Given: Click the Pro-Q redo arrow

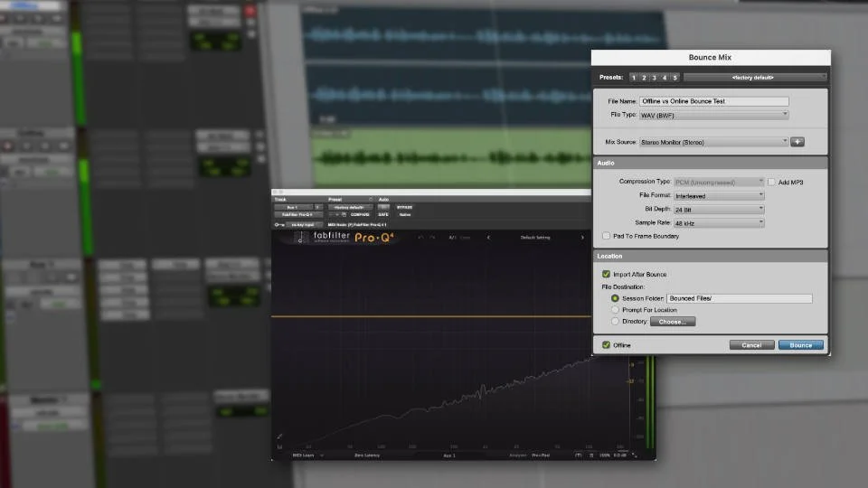Looking at the screenshot, I should 432,238.
